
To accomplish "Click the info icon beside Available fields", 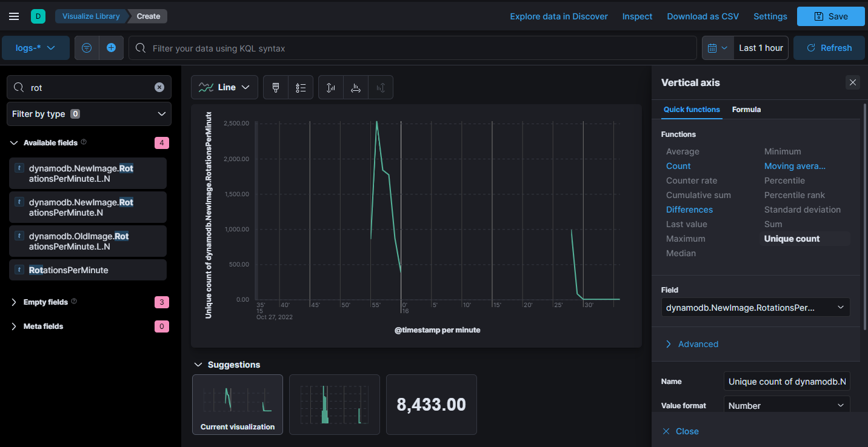I will click(84, 142).
